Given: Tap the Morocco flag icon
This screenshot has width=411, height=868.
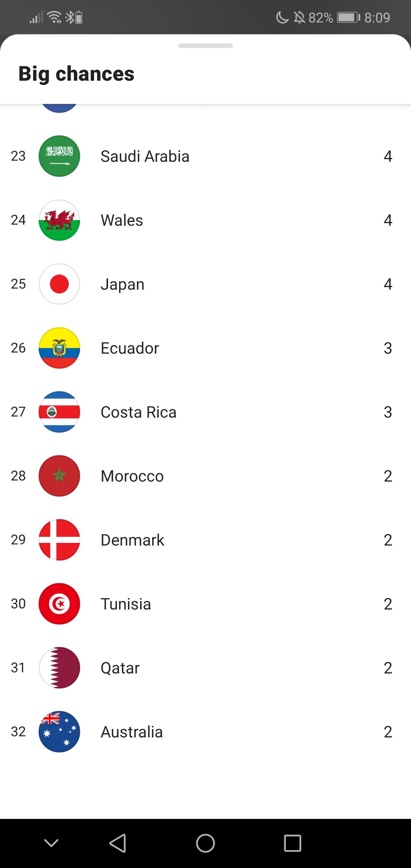Looking at the screenshot, I should tap(59, 476).
